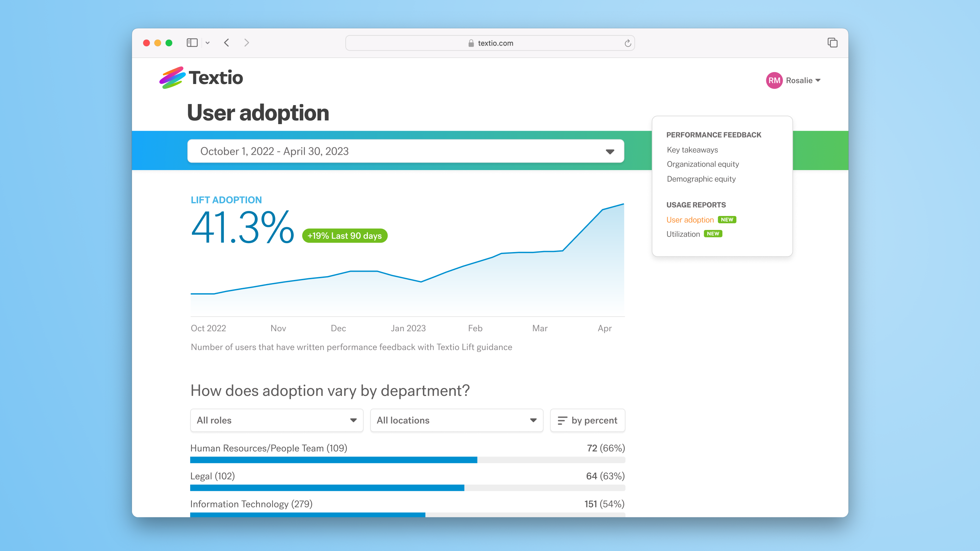Click the Legal department progress bar
Image resolution: width=980 pixels, height=551 pixels.
coord(407,487)
